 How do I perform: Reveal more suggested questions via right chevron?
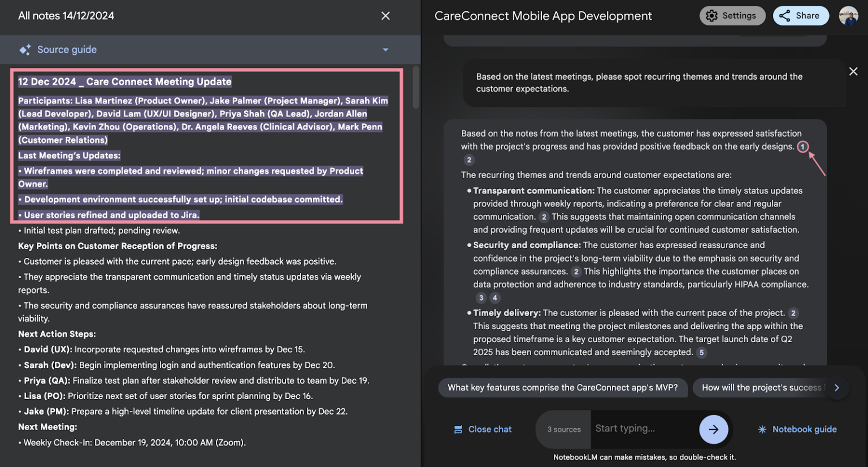coord(838,388)
